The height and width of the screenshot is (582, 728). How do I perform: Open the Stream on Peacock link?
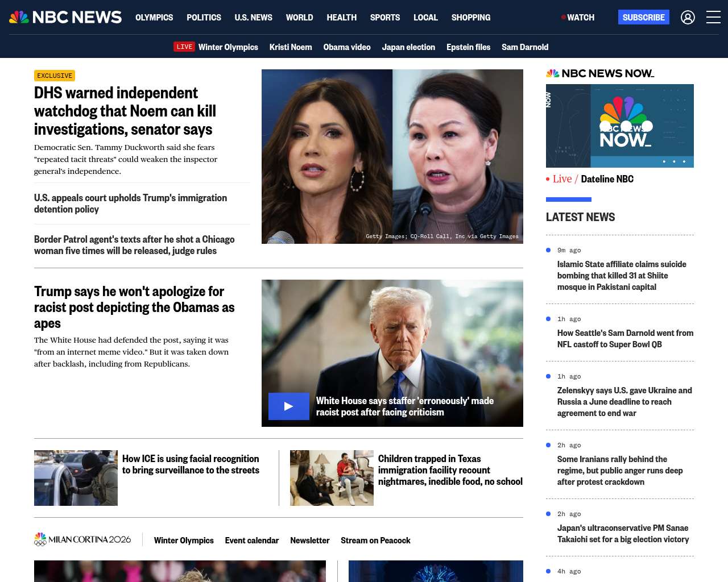click(375, 541)
